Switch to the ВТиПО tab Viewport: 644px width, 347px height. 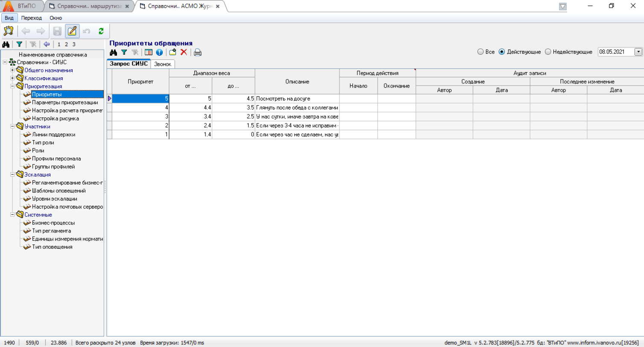[26, 6]
